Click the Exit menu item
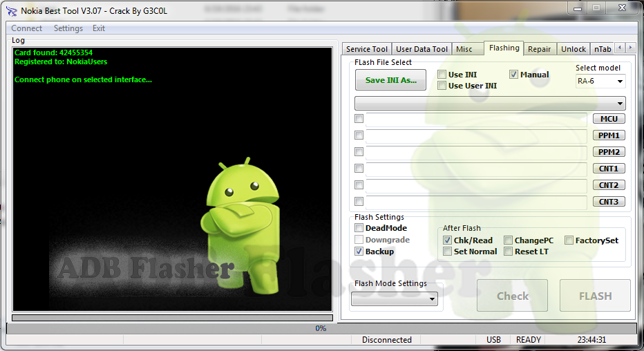Viewport: 644px width, 351px height. [x=99, y=28]
